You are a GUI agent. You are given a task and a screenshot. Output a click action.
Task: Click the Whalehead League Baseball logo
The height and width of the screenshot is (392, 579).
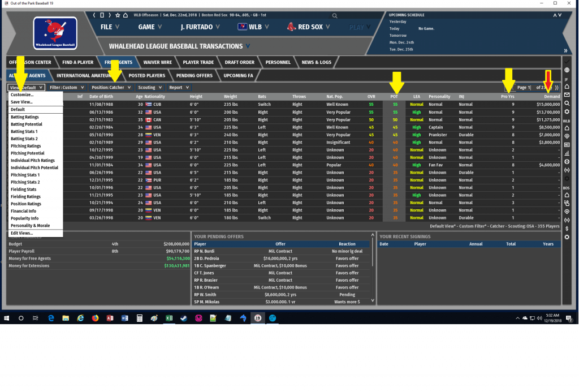[x=55, y=33]
